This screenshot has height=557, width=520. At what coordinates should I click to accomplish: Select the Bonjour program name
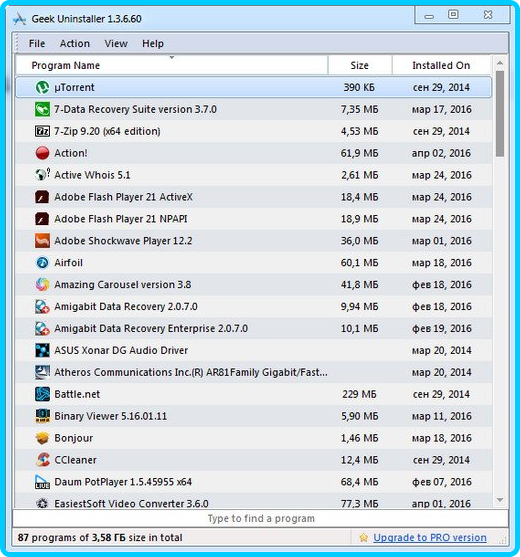pos(74,438)
